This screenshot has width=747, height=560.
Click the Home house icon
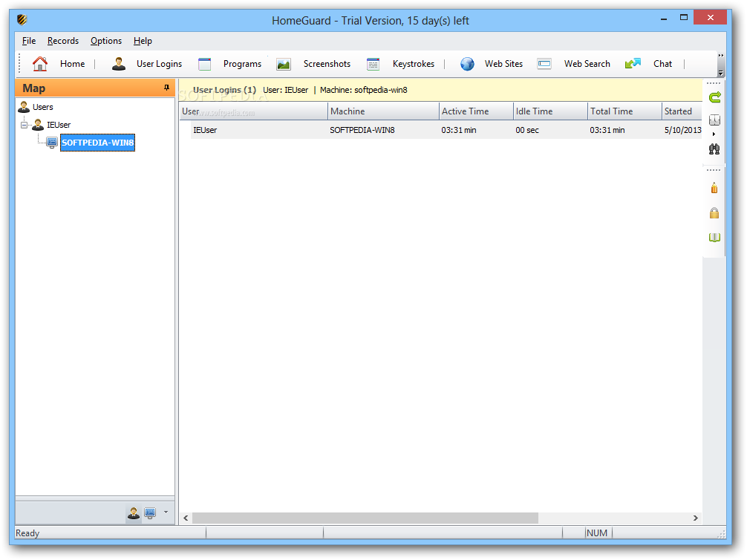click(x=40, y=63)
